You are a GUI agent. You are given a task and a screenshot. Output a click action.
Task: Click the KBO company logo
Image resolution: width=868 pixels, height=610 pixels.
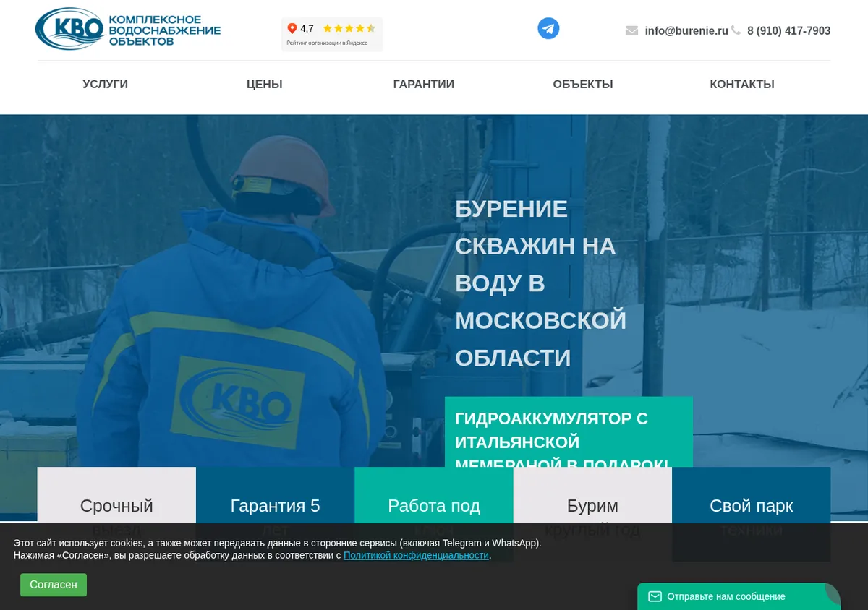tap(128, 29)
